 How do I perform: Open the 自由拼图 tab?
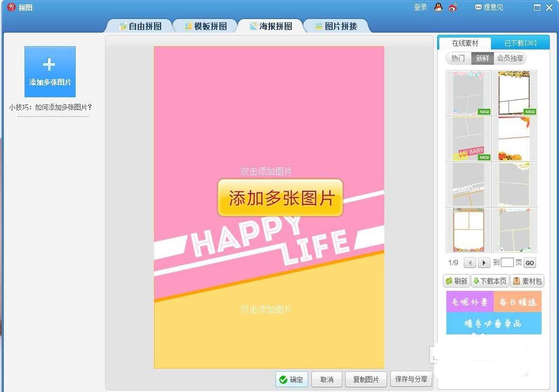(140, 26)
